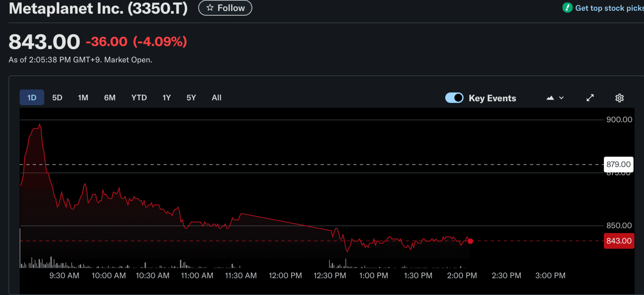This screenshot has width=644, height=295.
Task: Click the Get top stock picks link
Action: (609, 8)
